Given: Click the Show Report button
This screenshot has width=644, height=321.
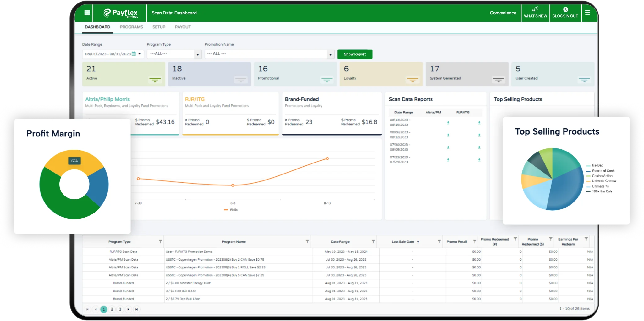Looking at the screenshot, I should click(355, 54).
